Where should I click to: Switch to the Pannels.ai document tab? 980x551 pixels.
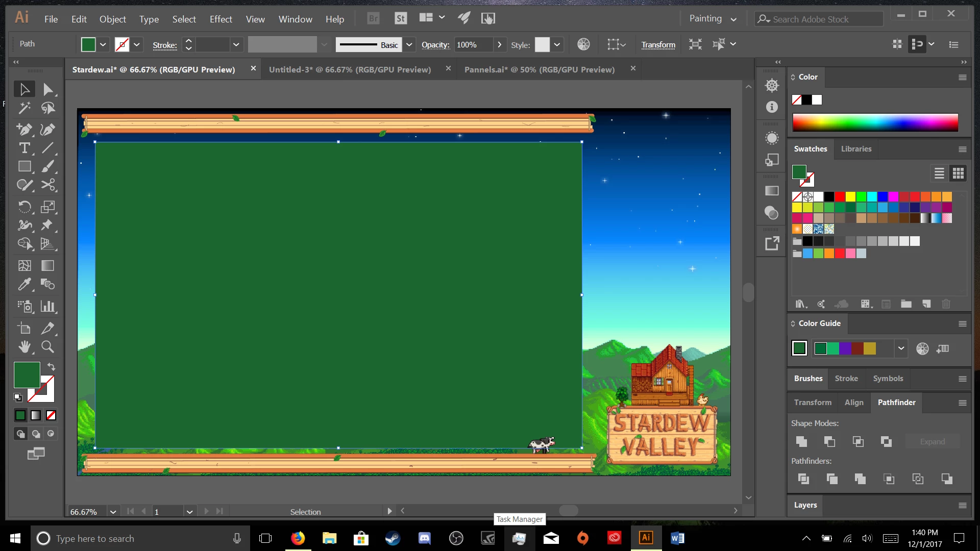pos(539,69)
